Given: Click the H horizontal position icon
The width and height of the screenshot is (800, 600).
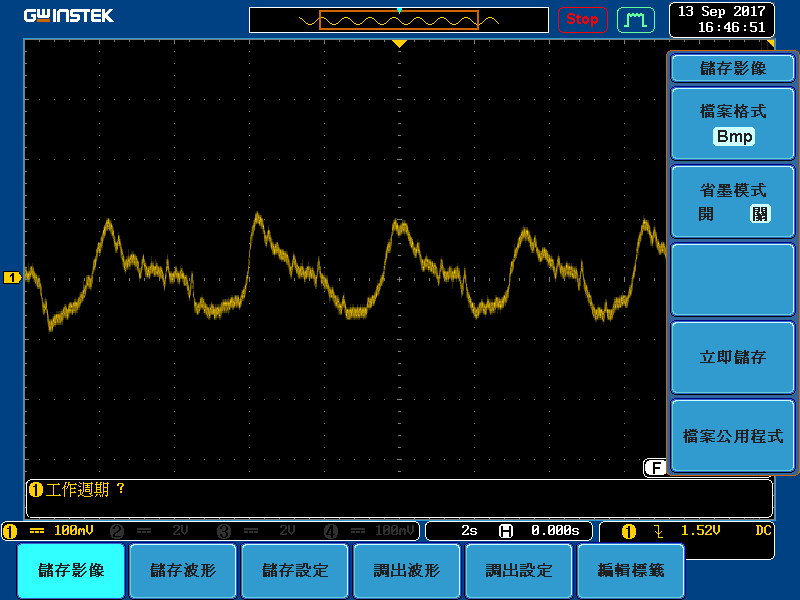Looking at the screenshot, I should (505, 531).
